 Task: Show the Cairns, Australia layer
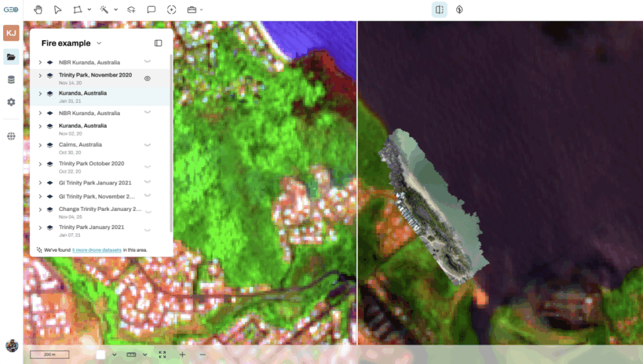click(x=148, y=144)
